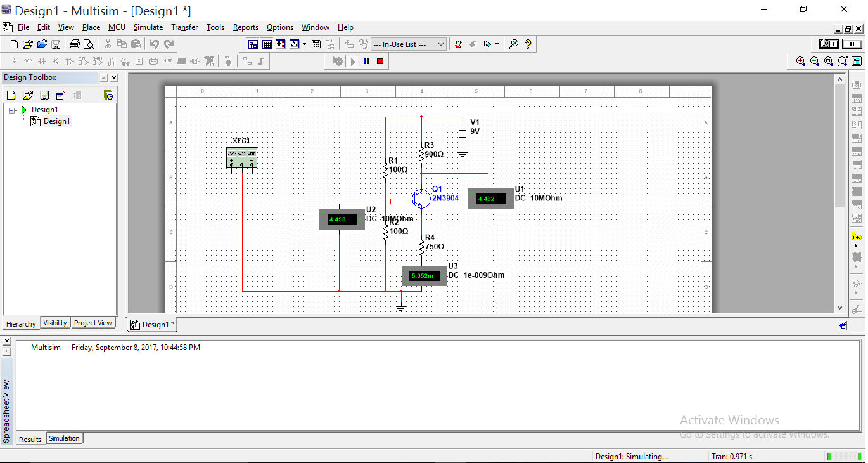This screenshot has width=868, height=463.
Task: Expand the Grapher dropdown arrow
Action: (x=305, y=44)
